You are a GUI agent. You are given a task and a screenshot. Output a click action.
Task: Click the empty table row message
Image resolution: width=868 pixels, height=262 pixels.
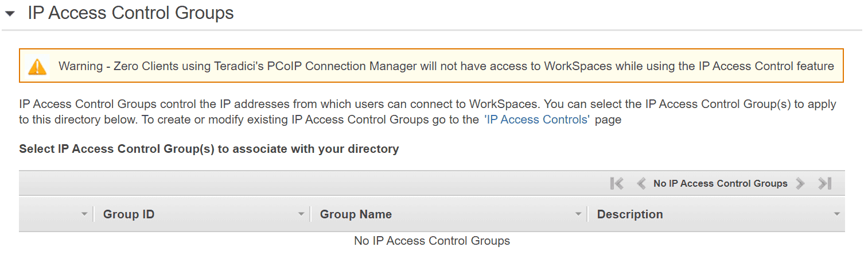pyautogui.click(x=431, y=241)
